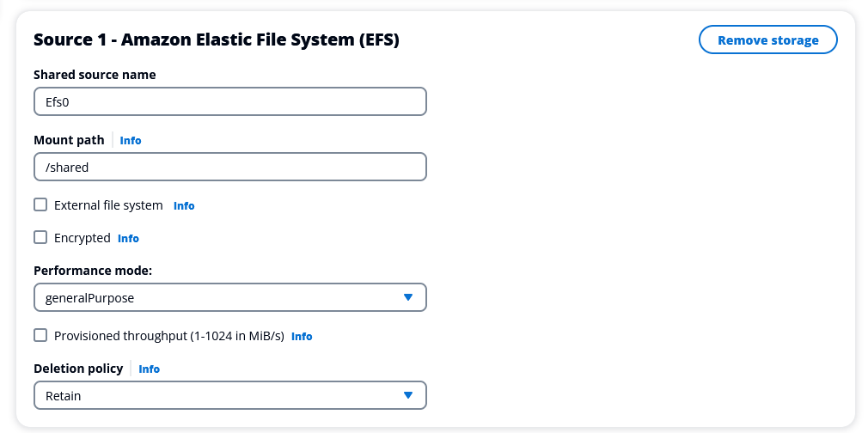Enable the Provisioned throughput checkbox
868x433 pixels.
click(40, 335)
